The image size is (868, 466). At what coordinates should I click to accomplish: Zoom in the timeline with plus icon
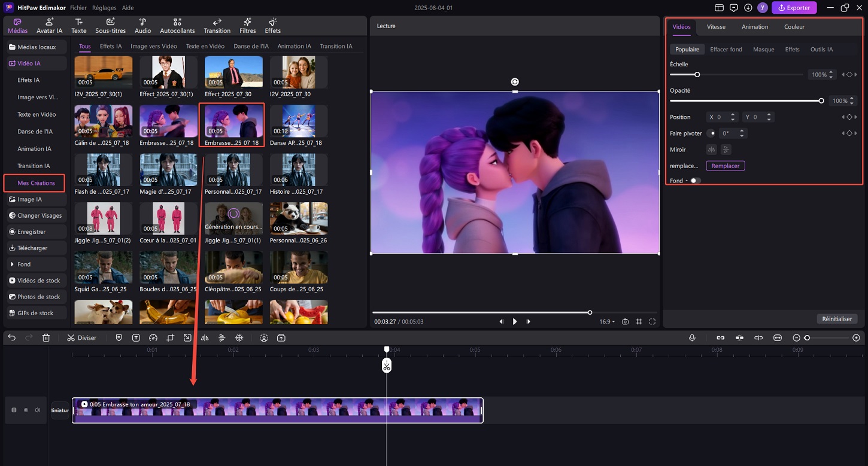(x=856, y=338)
